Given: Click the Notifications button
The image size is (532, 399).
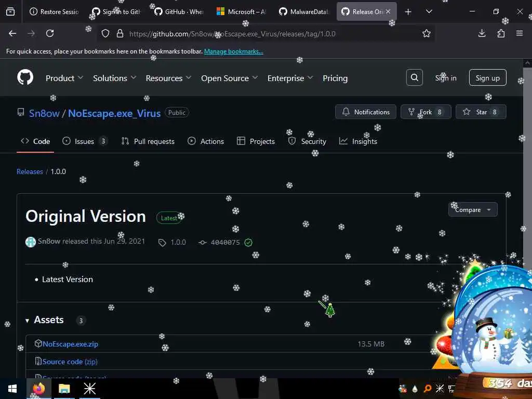Looking at the screenshot, I should [365, 112].
